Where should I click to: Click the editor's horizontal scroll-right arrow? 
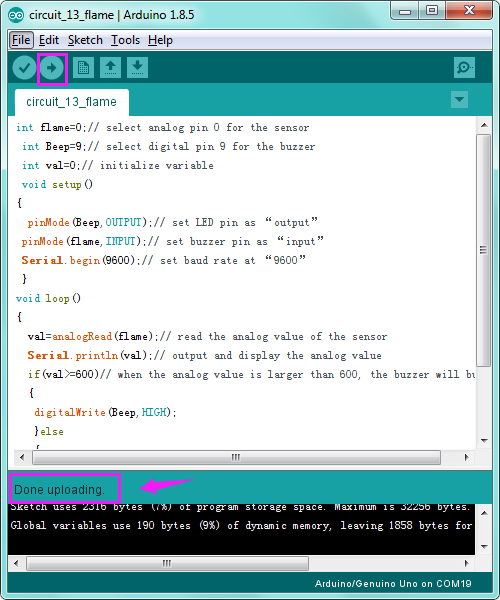pos(466,457)
